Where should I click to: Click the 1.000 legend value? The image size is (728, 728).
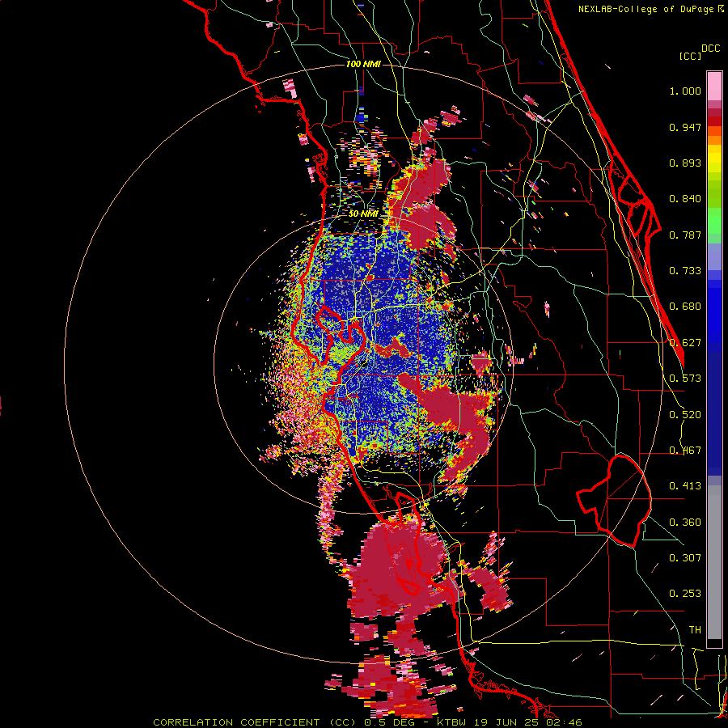click(685, 91)
